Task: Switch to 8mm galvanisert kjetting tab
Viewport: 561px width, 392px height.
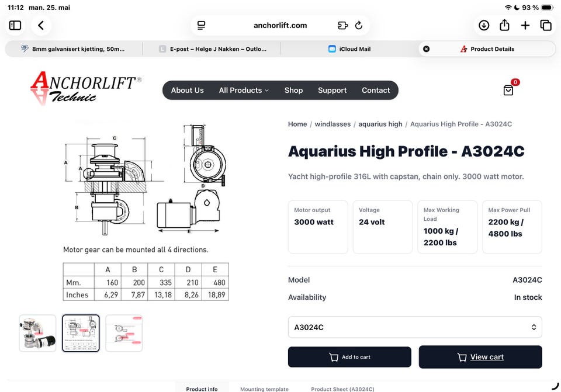Action: click(74, 49)
